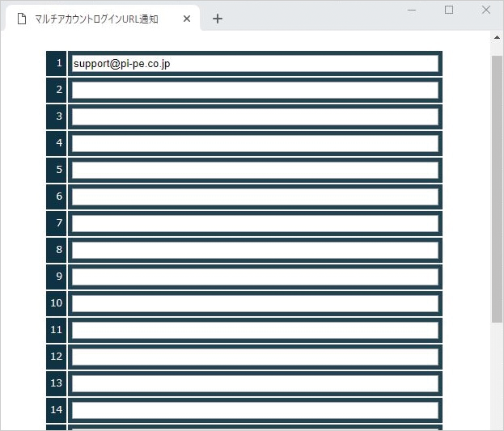Click into the row 9 input field

point(255,277)
